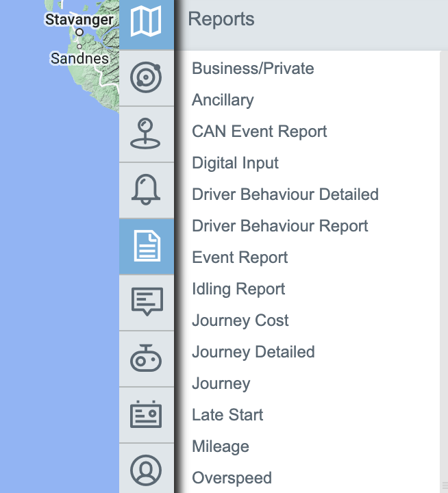
Task: Open the user account profile icon
Action: pos(146,470)
